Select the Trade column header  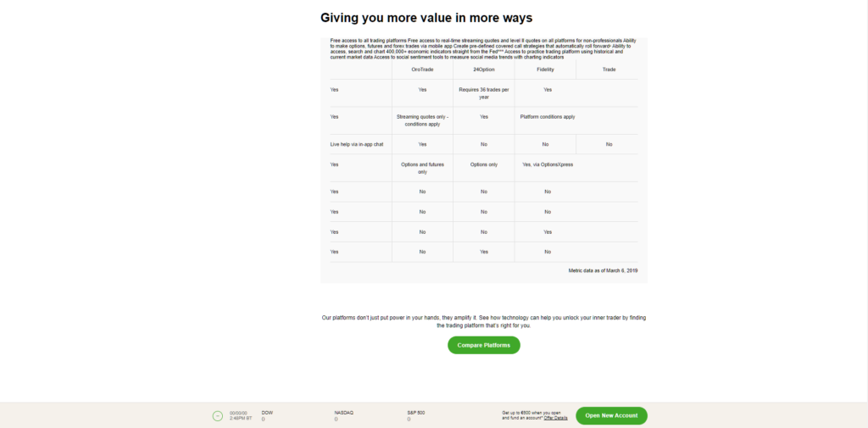point(609,69)
